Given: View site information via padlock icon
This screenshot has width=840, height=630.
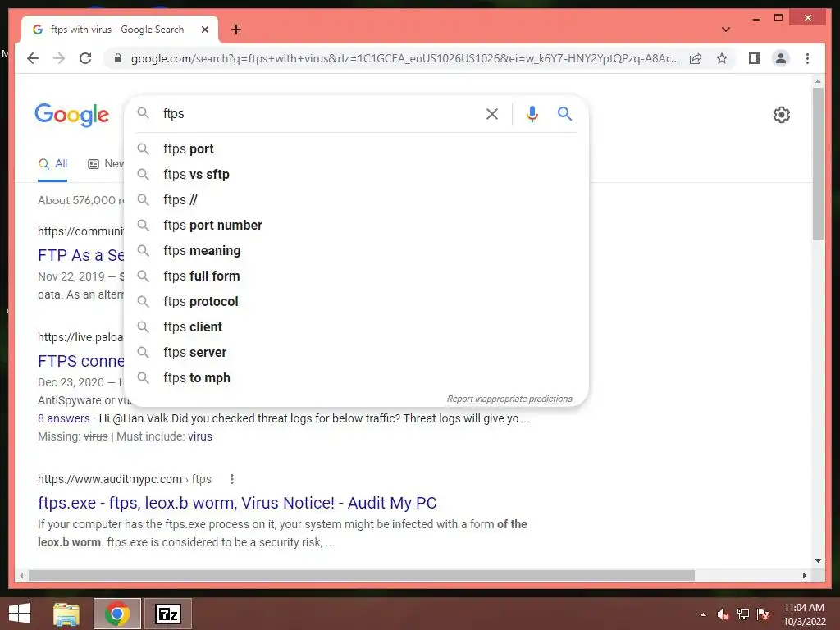Looking at the screenshot, I should pos(118,58).
